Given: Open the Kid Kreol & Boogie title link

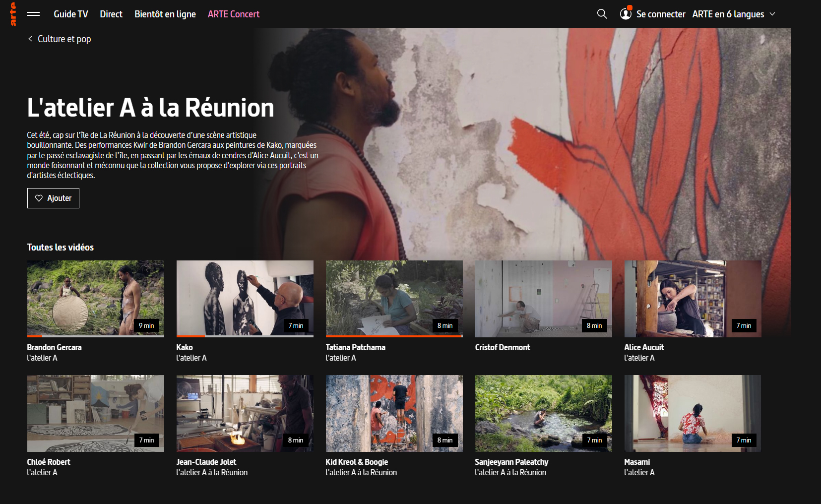Looking at the screenshot, I should 357,462.
